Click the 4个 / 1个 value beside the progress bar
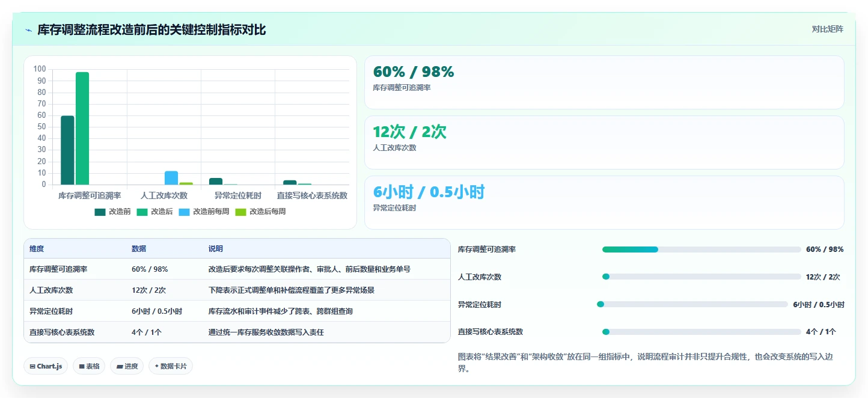 pos(821,332)
